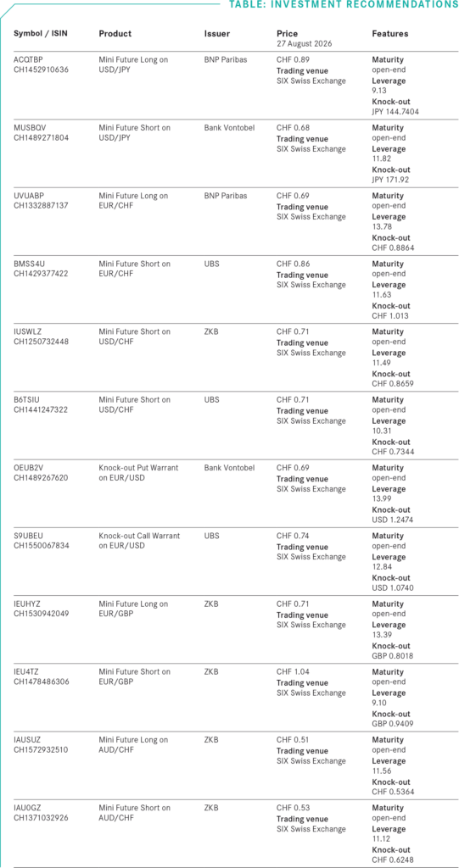Viewport: 459px width, 868px height.
Task: Select Mini Future Long on USD/JPY
Action: coord(133,64)
